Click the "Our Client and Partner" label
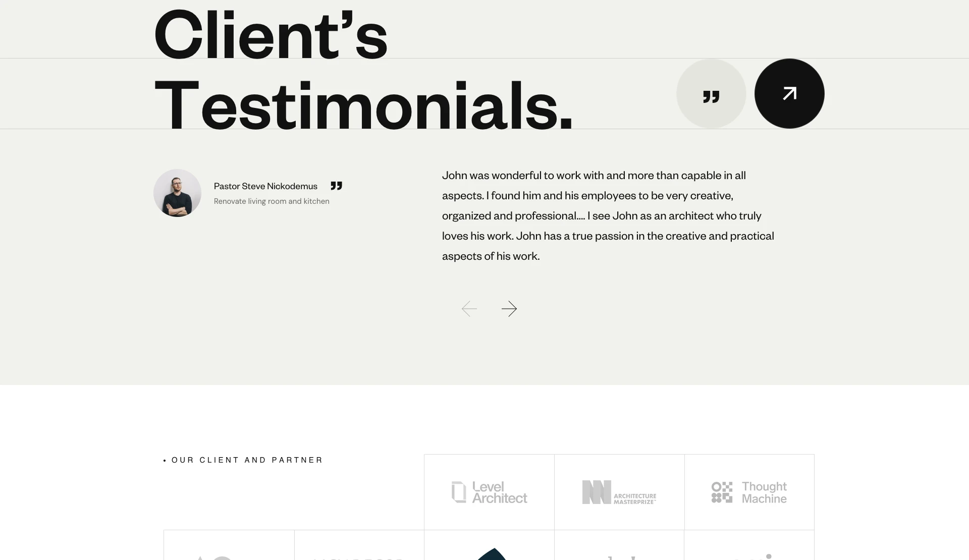 [x=247, y=460]
